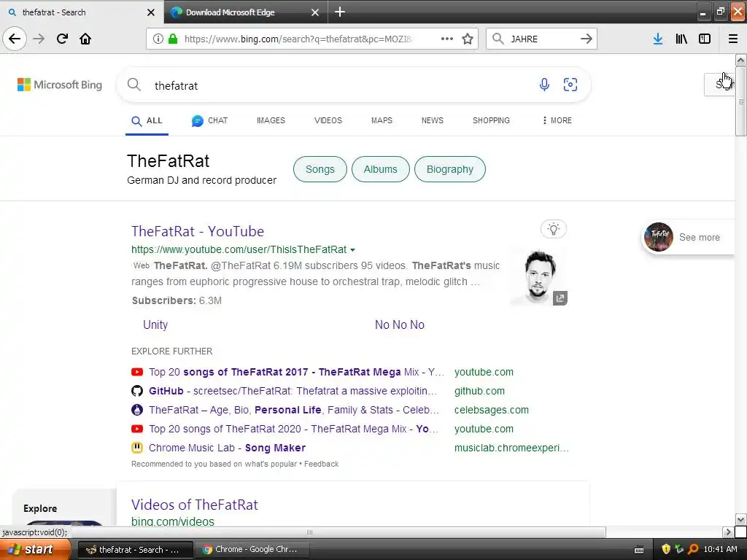Click the Feedback link
The width and height of the screenshot is (747, 560).
tap(322, 464)
